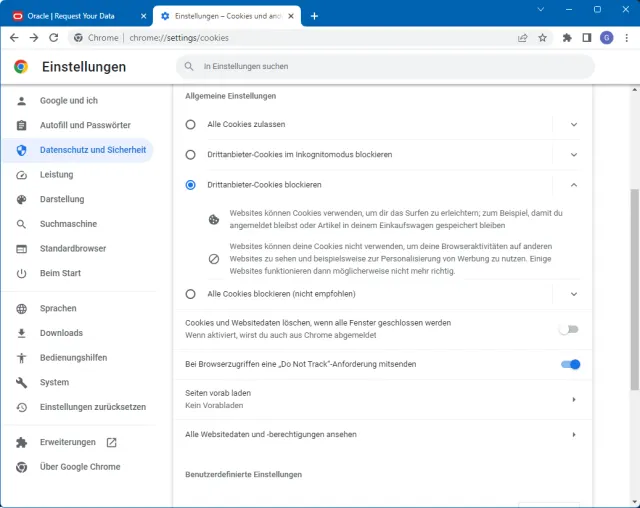The image size is (640, 508).
Task: Open 'Autofill und Passwörter' settings section
Action: pos(85,125)
